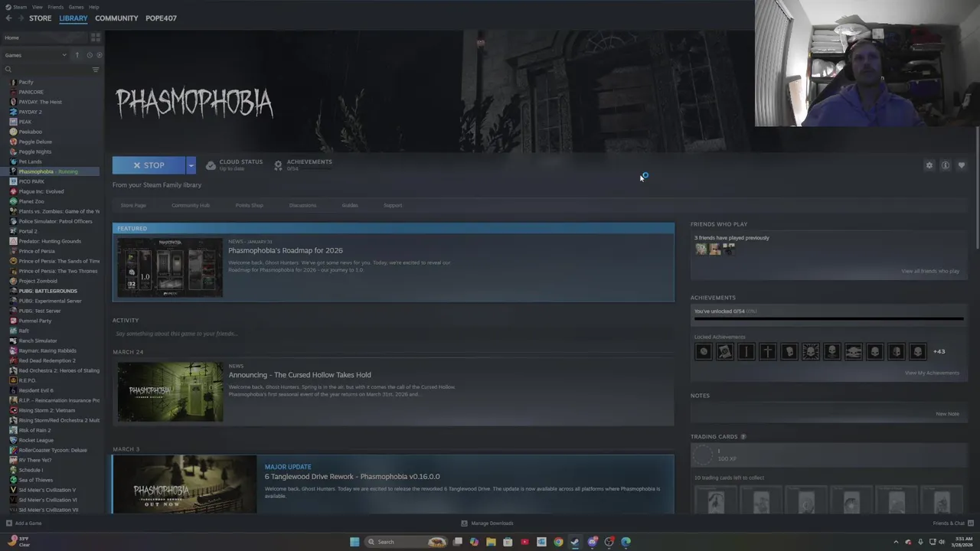This screenshot has height=551, width=980.
Task: Click the Manage Downloads icon
Action: [x=464, y=523]
